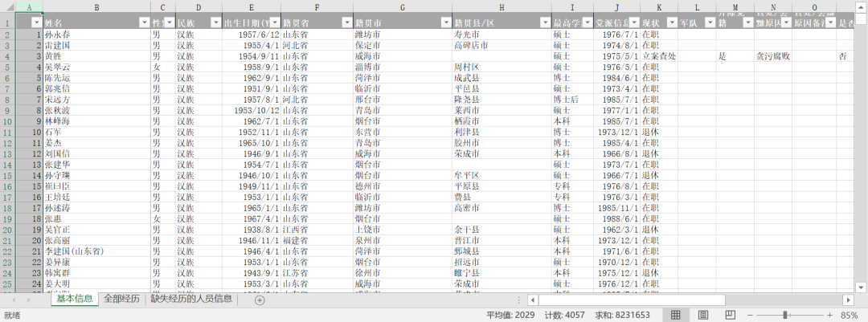Select cell with name 吴翠云
Screen dimensions: 868x322
[97, 67]
